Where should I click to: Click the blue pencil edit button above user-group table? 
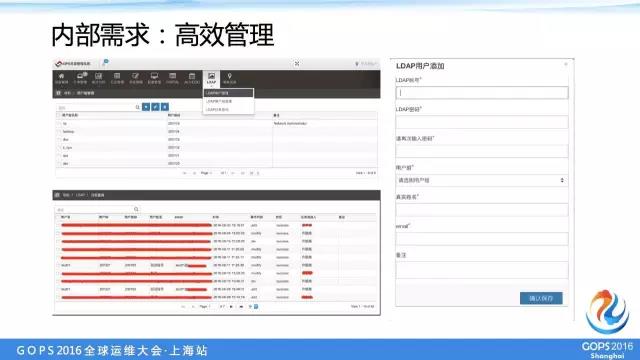pyautogui.click(x=156, y=107)
